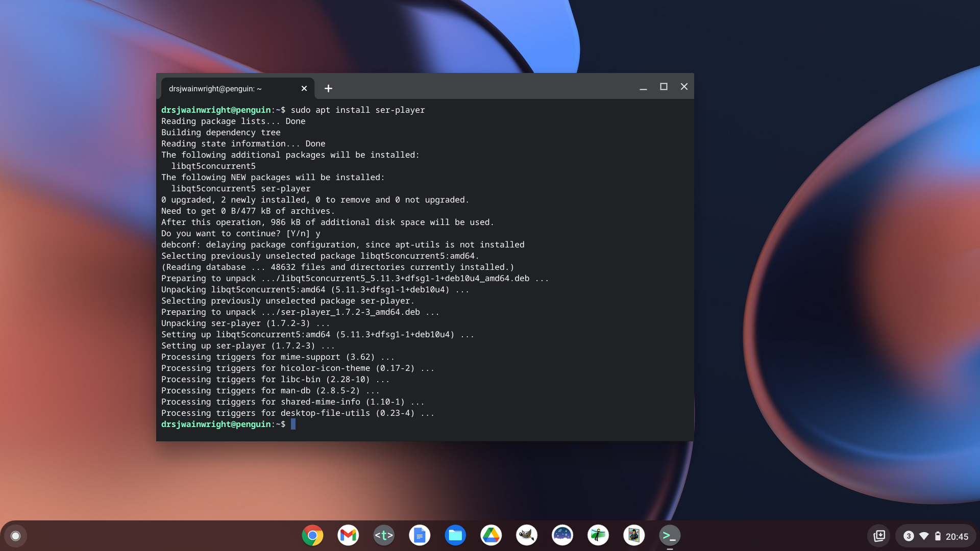Open a new terminal tab with the plus
980x551 pixels.
pos(328,88)
